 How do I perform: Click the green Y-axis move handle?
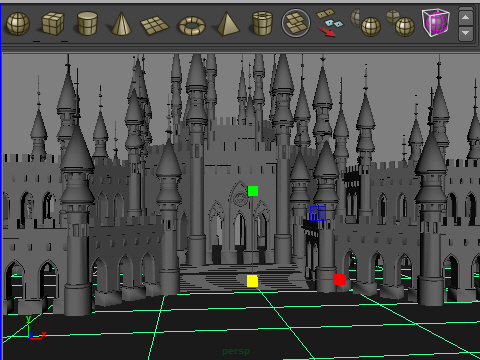pyautogui.click(x=253, y=191)
